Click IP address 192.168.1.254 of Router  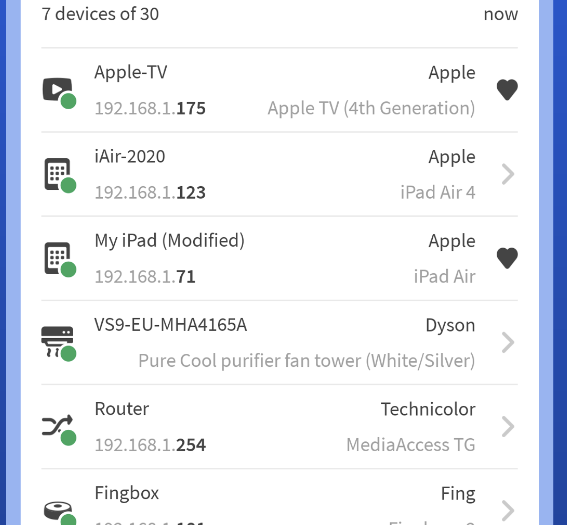click(150, 445)
